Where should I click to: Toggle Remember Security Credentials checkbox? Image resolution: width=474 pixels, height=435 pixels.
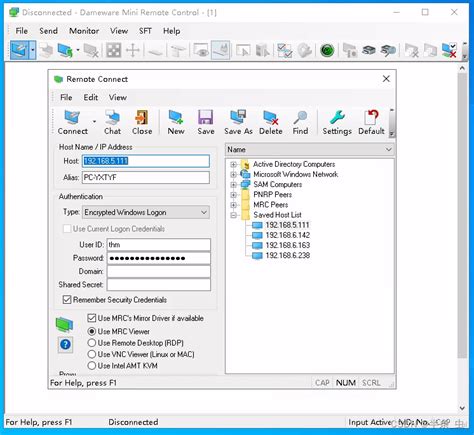click(x=67, y=300)
